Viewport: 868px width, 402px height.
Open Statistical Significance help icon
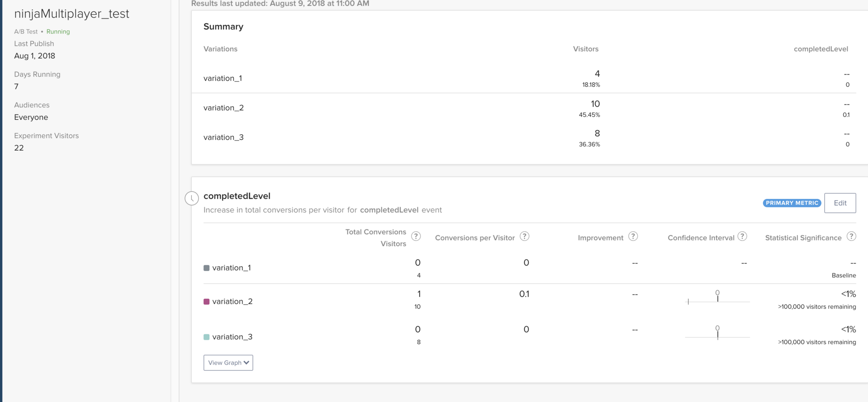[x=852, y=236]
